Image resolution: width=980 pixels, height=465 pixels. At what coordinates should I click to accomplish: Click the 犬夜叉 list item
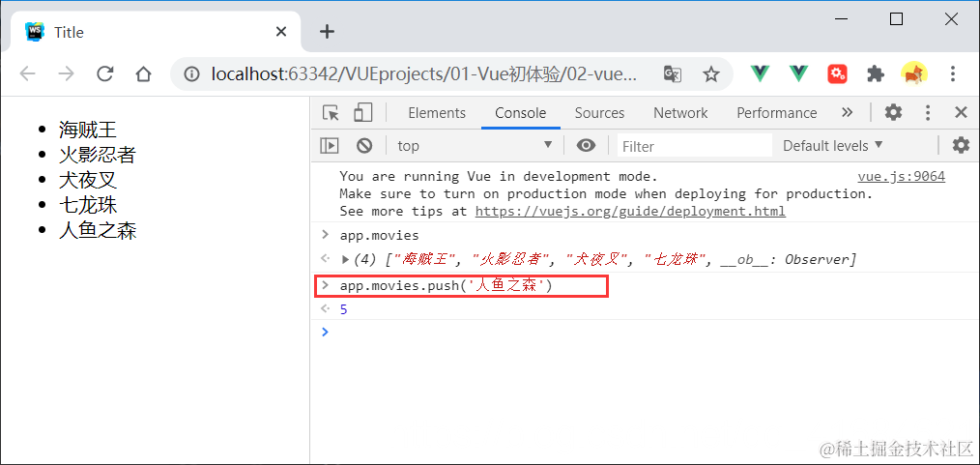(88, 180)
